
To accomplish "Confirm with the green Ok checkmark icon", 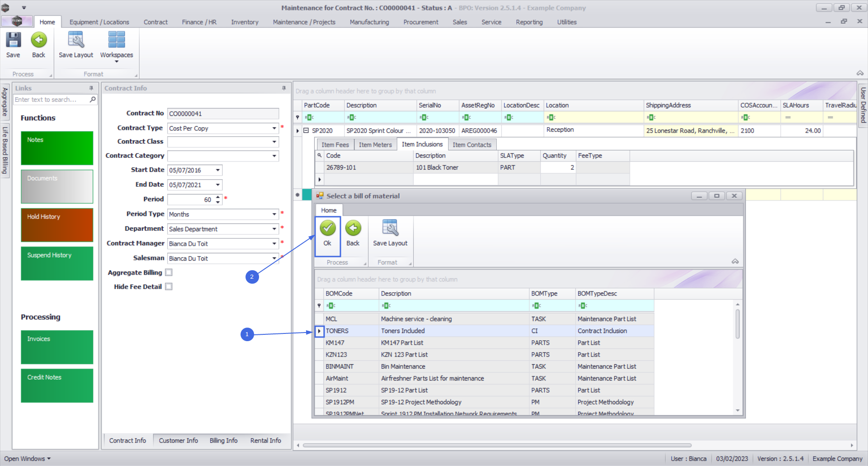I will point(327,228).
